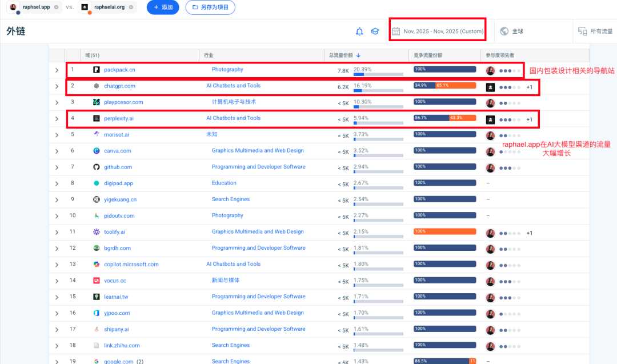
Task: Open the chatgpt.com domain link
Action: tap(119, 86)
